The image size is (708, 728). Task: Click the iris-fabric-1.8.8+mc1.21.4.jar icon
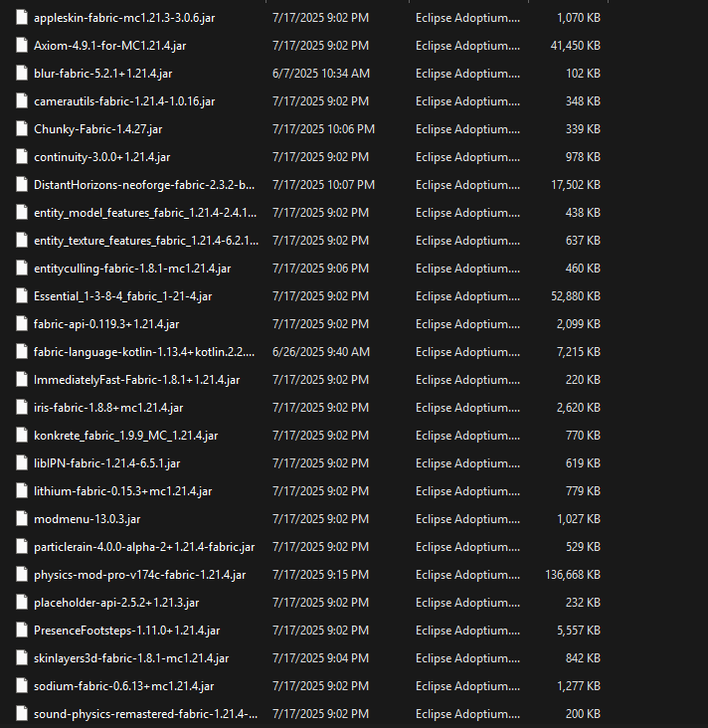click(21, 408)
